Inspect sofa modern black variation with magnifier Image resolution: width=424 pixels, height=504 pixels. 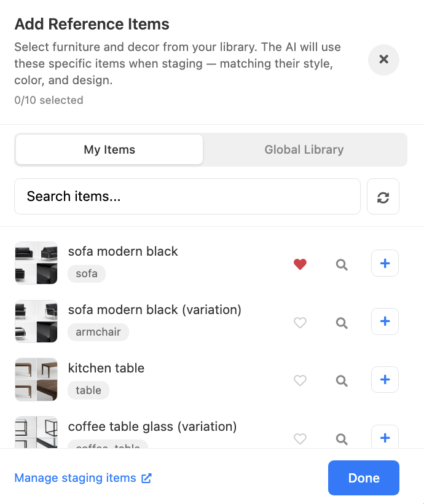(342, 322)
